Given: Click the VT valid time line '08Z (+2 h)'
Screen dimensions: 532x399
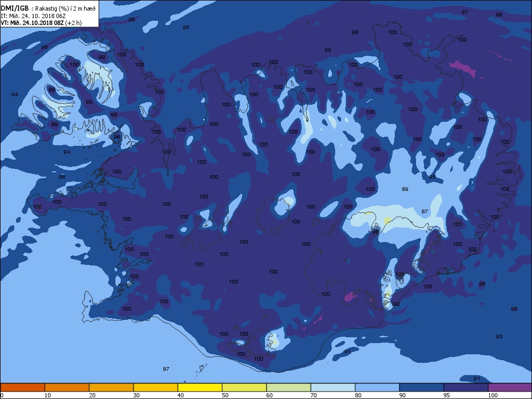Looking at the screenshot, I should point(41,23).
